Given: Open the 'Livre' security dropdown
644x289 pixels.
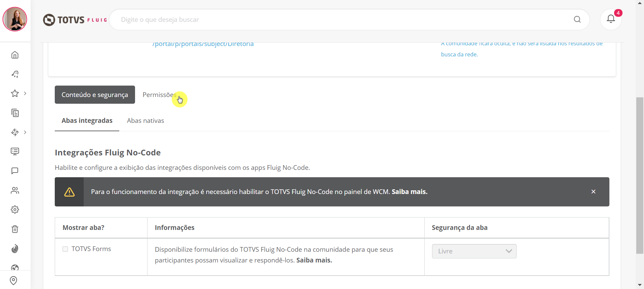Looking at the screenshot, I should pyautogui.click(x=474, y=251).
